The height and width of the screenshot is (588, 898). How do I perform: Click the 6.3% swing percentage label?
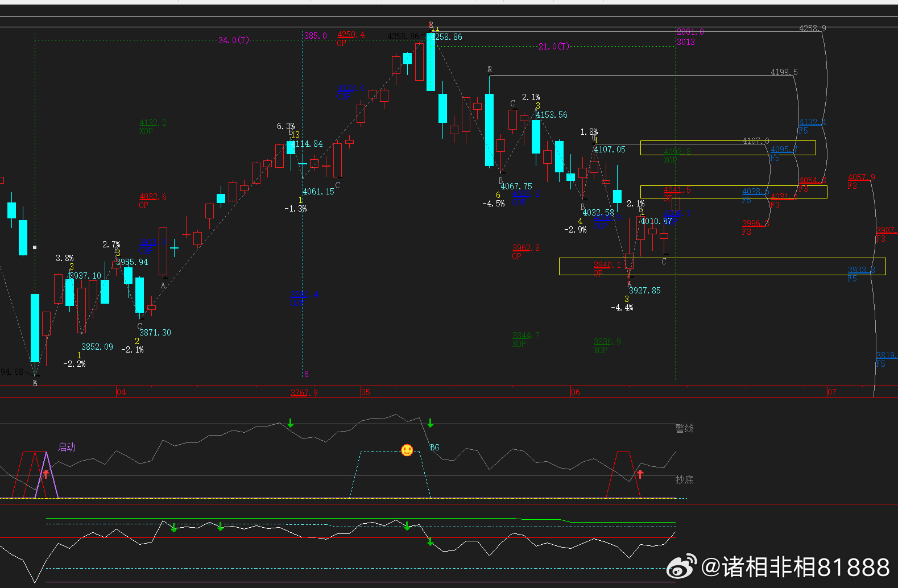(x=286, y=126)
